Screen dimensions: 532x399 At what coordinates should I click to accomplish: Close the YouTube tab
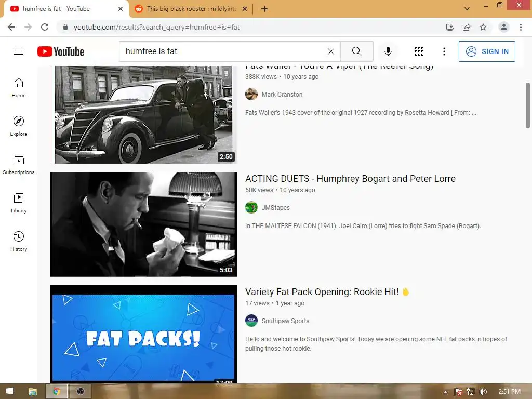[121, 9]
